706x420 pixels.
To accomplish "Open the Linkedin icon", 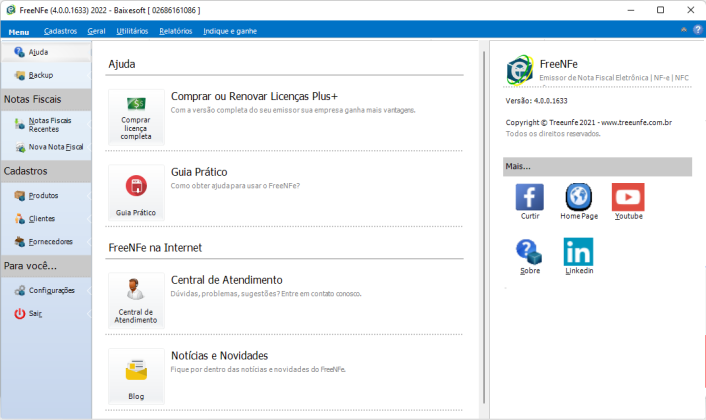I will (579, 252).
